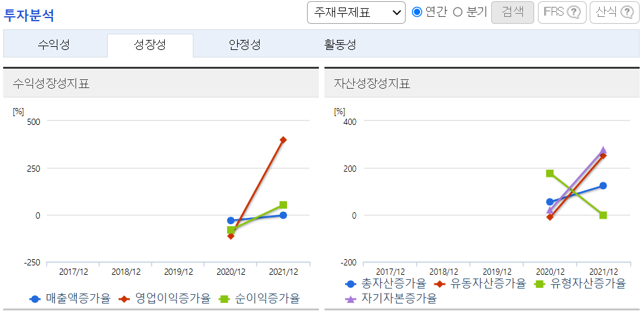Switch to the 안정성 tab
The height and width of the screenshot is (316, 644).
(x=245, y=45)
